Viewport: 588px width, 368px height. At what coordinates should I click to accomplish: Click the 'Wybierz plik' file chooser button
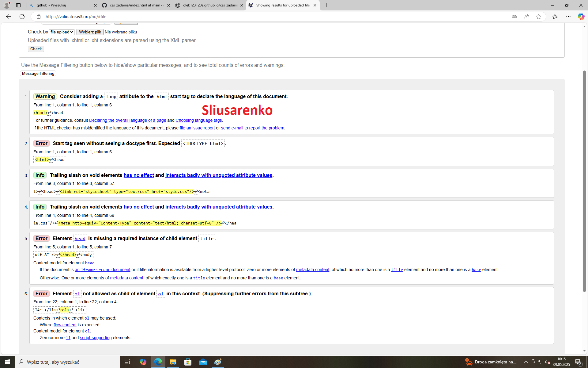coord(90,32)
